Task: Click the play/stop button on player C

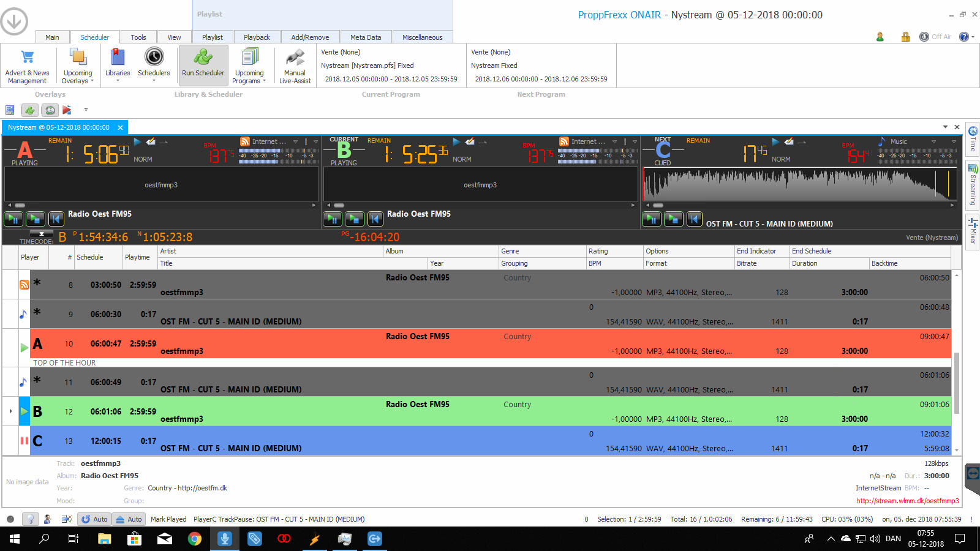Action: (674, 219)
